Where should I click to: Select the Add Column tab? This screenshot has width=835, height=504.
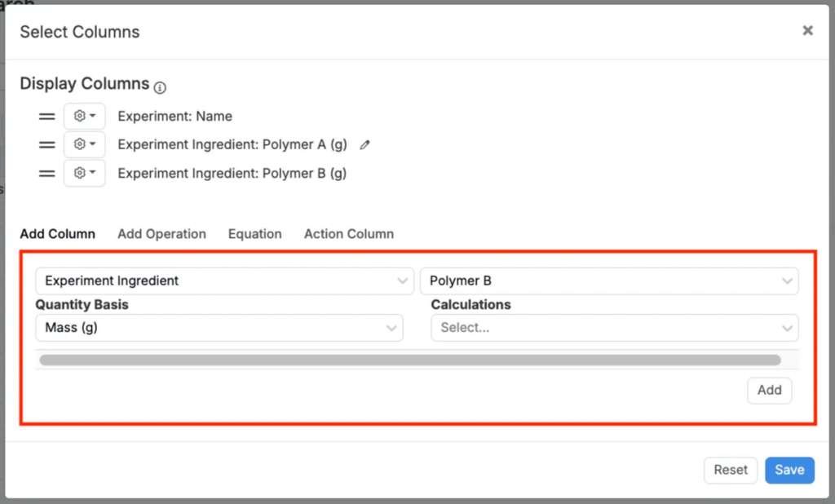tap(57, 234)
